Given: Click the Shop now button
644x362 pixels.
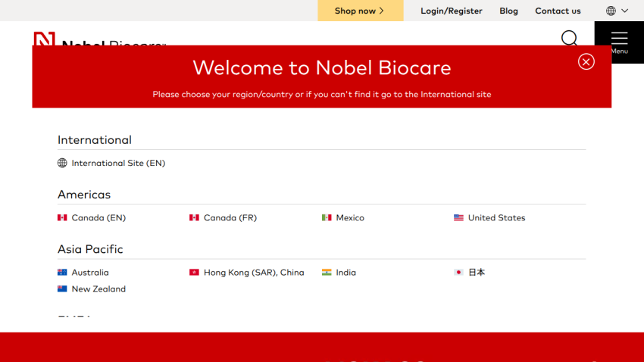Looking at the screenshot, I should point(360,11).
